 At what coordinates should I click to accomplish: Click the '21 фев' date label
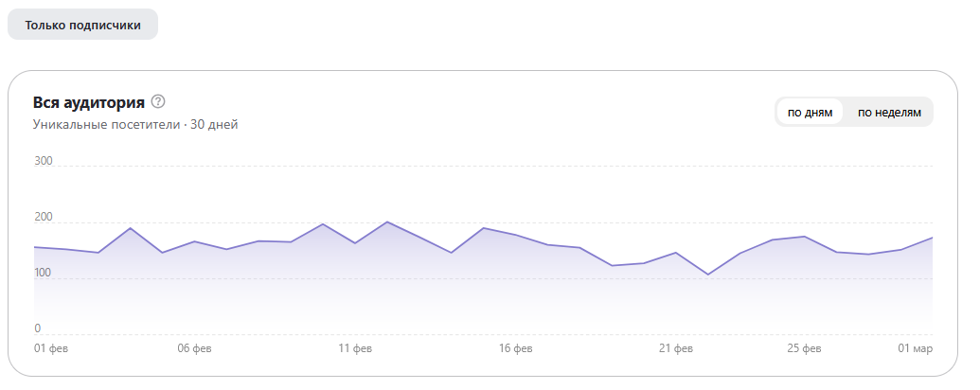pos(676,348)
